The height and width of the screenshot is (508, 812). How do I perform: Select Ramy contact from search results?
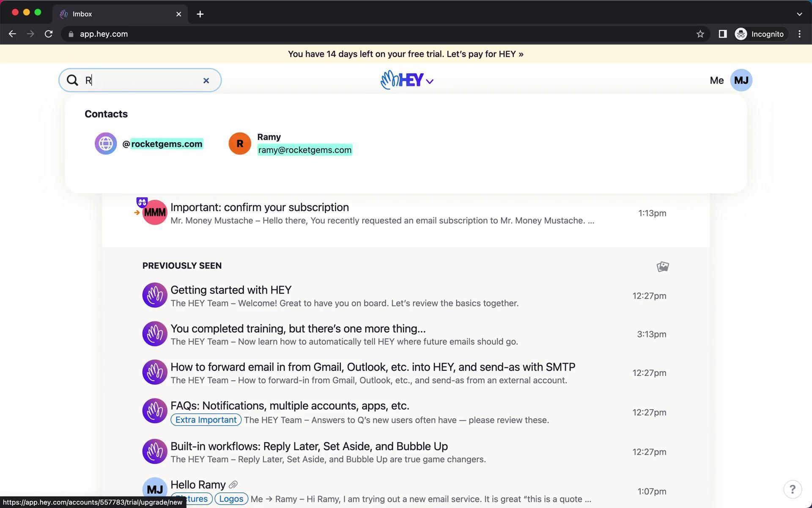pos(291,144)
